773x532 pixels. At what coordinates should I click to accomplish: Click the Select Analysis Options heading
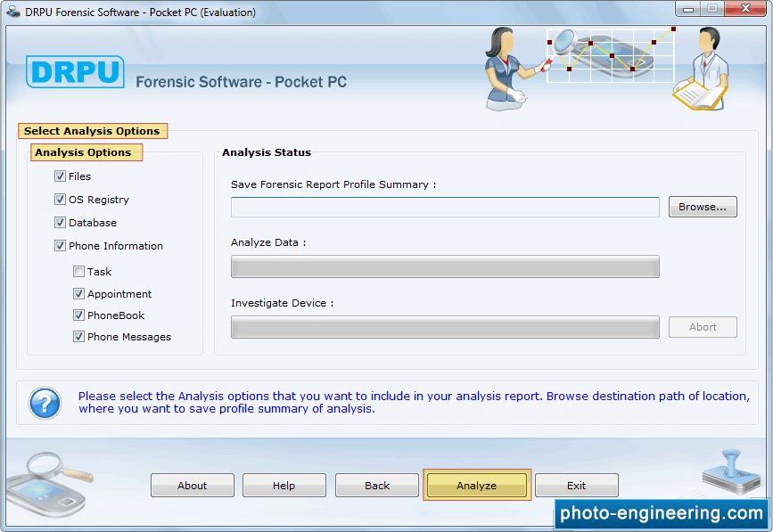click(x=92, y=131)
